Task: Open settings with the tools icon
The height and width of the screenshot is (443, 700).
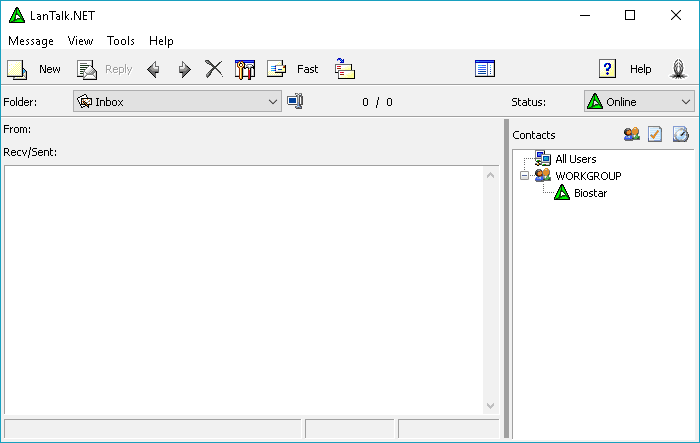Action: [x=245, y=70]
